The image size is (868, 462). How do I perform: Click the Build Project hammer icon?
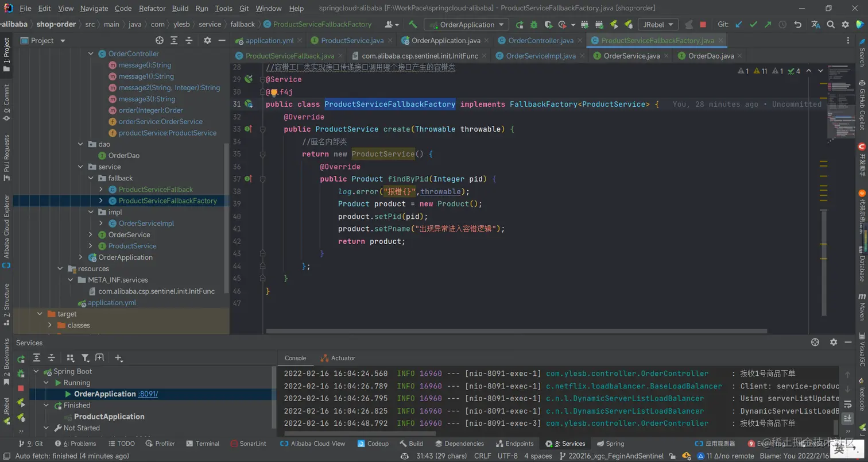click(413, 25)
